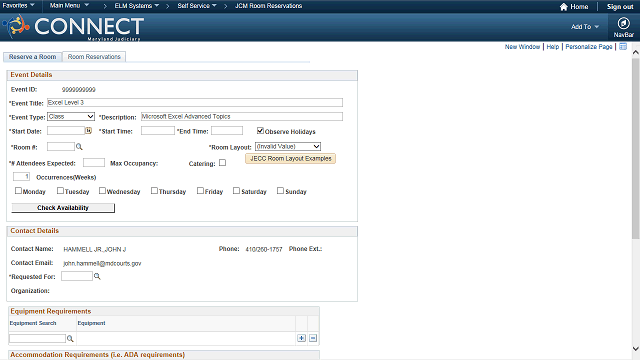Screen dimensions: 640x360
Task: Check the Wednesday checkbox
Action: pos(102,191)
